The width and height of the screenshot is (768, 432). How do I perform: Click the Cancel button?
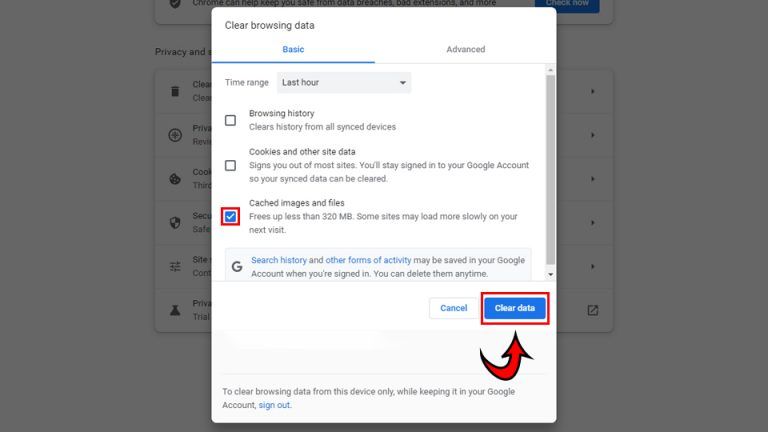(454, 308)
